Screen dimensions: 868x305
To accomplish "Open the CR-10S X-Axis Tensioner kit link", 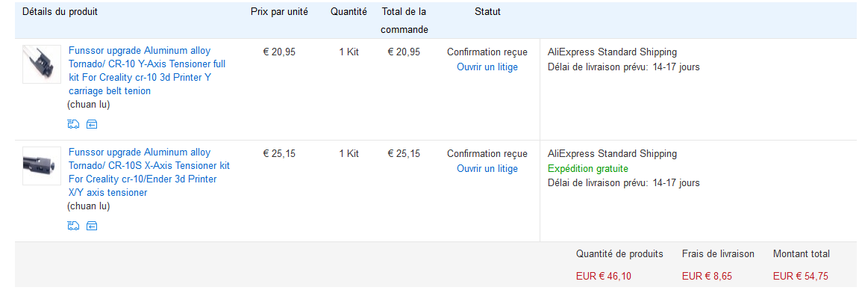I will tap(149, 173).
